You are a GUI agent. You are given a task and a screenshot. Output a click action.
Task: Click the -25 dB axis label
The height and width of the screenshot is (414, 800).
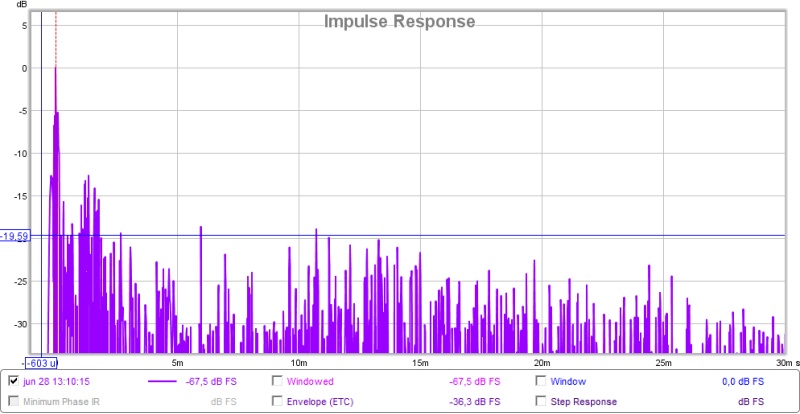tap(20, 281)
